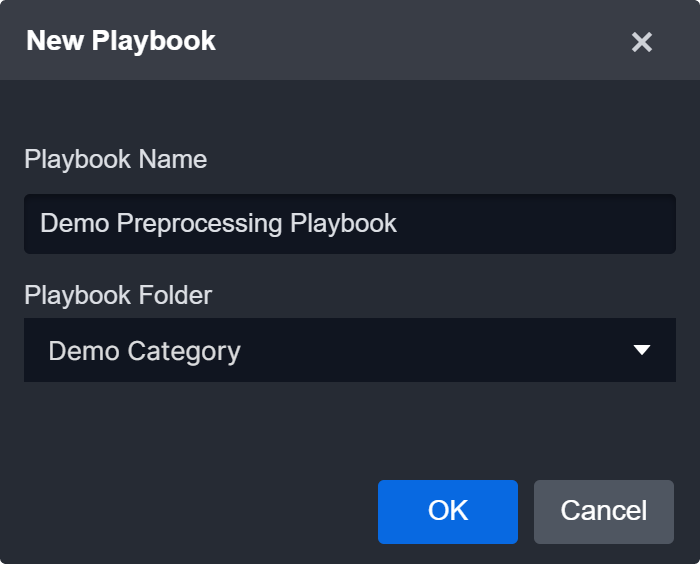Viewport: 700px width, 564px height.
Task: Open the Demo Category combo box
Action: (349, 350)
